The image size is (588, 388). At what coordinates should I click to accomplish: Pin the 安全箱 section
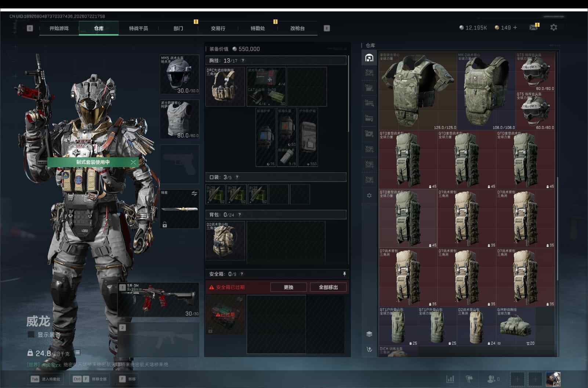(344, 274)
